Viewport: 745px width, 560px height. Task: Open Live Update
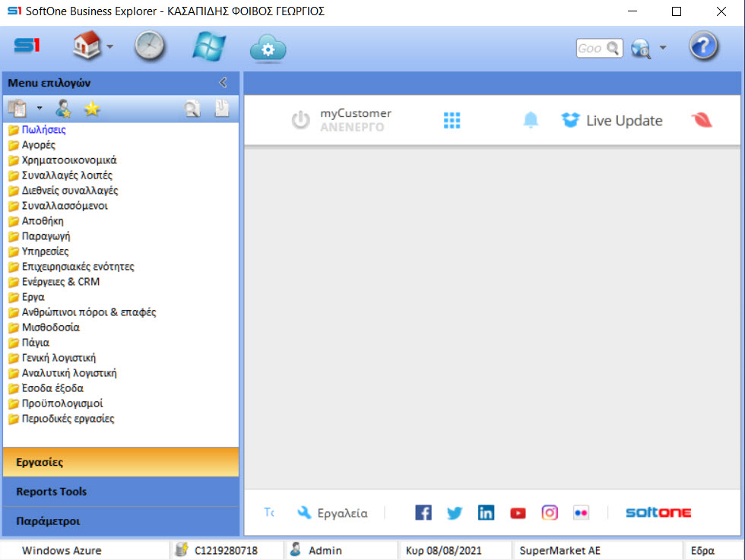pyautogui.click(x=612, y=120)
